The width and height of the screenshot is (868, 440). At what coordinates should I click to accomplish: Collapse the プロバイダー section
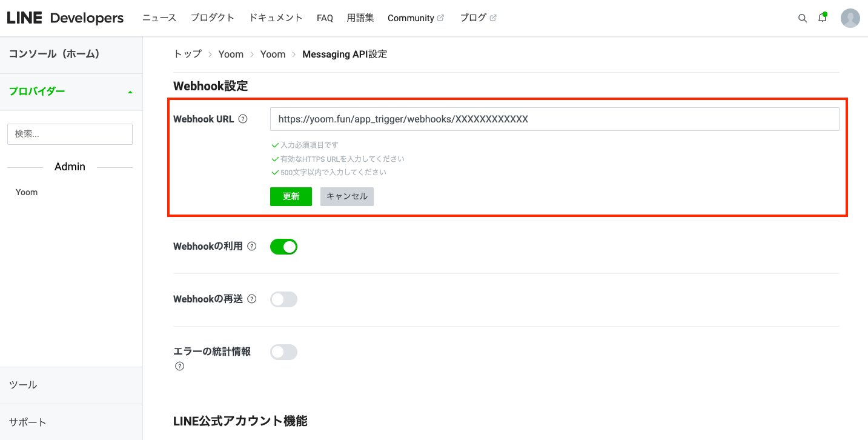click(x=71, y=92)
